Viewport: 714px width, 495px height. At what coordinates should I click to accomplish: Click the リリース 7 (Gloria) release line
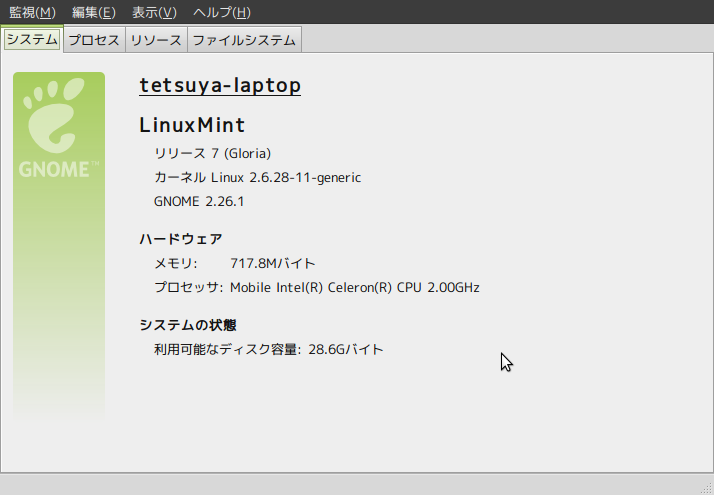point(212,153)
